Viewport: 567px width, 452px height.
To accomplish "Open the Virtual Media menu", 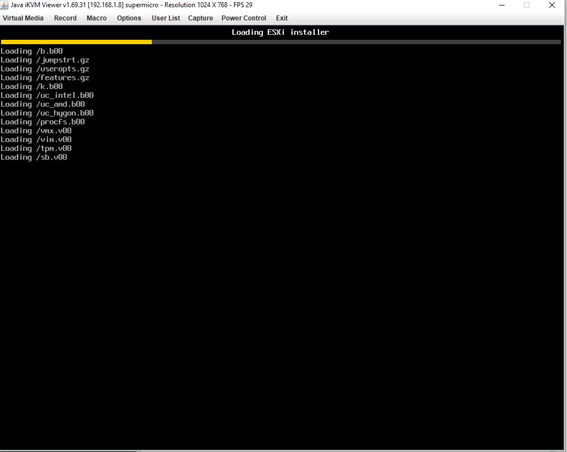I will click(23, 18).
